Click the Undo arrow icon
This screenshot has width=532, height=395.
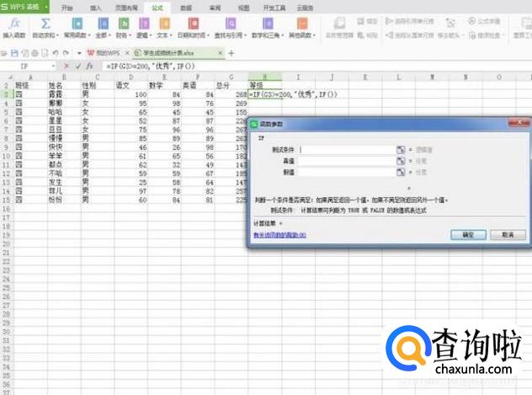tap(56, 53)
